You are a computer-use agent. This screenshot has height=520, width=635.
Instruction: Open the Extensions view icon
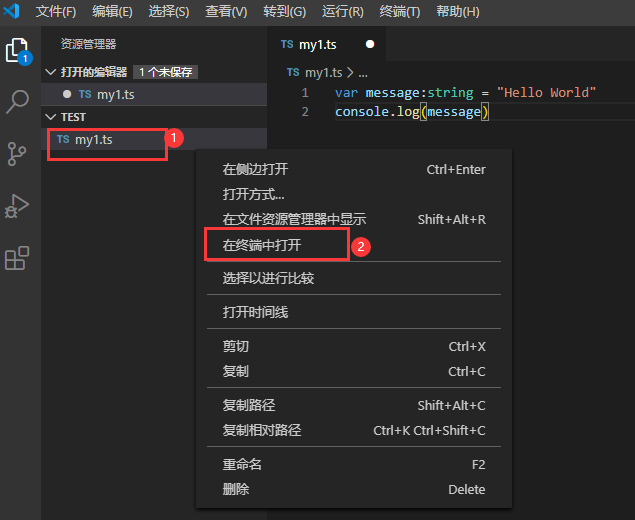tap(17, 258)
